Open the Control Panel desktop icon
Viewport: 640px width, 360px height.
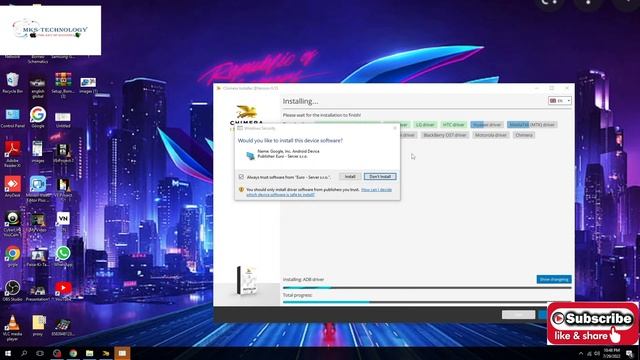12,118
